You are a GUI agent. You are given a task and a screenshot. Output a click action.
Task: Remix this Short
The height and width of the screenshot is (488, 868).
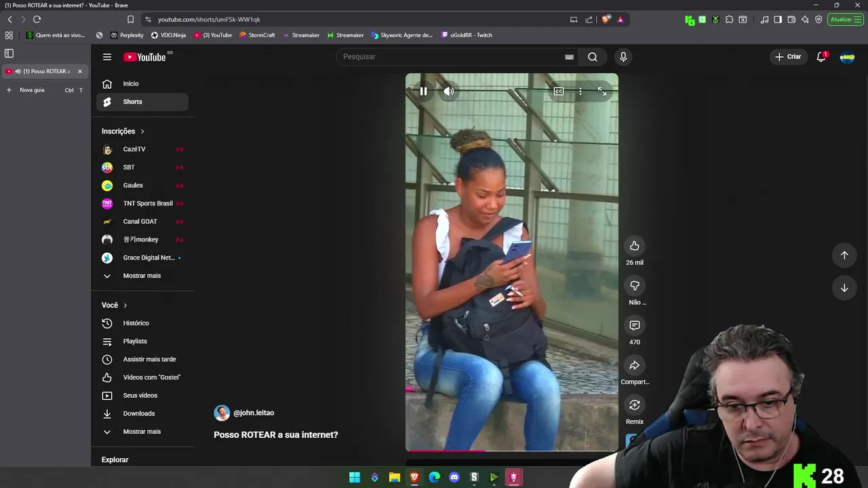(635, 405)
